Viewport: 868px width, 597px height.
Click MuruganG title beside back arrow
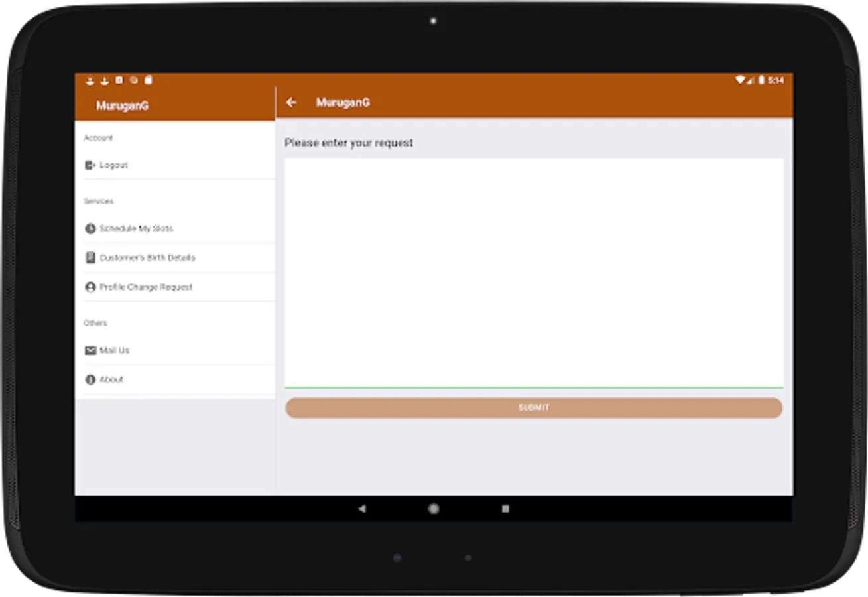click(x=343, y=102)
